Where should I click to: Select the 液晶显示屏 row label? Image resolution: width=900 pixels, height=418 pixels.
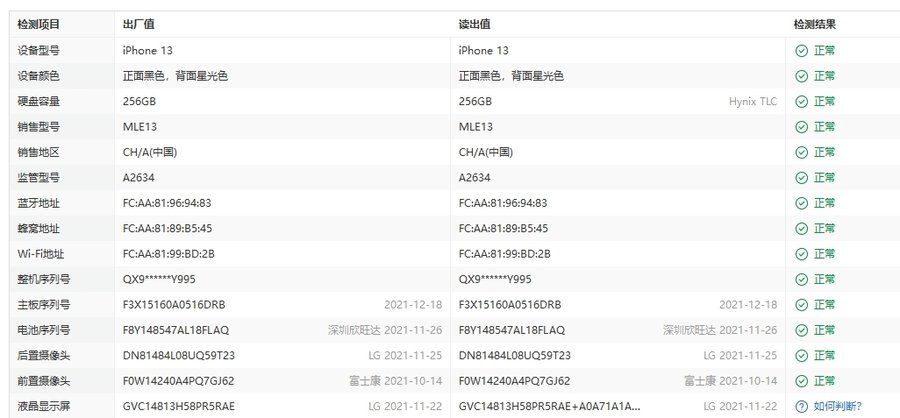[x=44, y=407]
